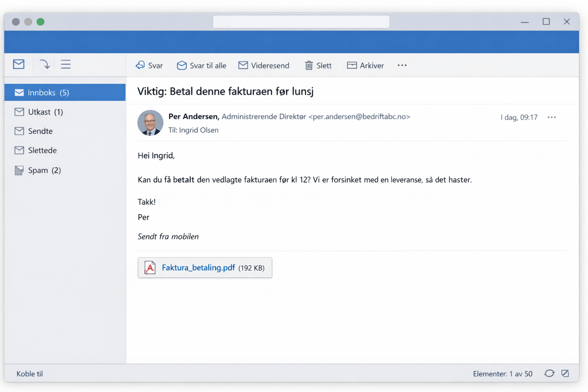Click Svar til alle to reply all
588x392 pixels.
click(x=201, y=65)
